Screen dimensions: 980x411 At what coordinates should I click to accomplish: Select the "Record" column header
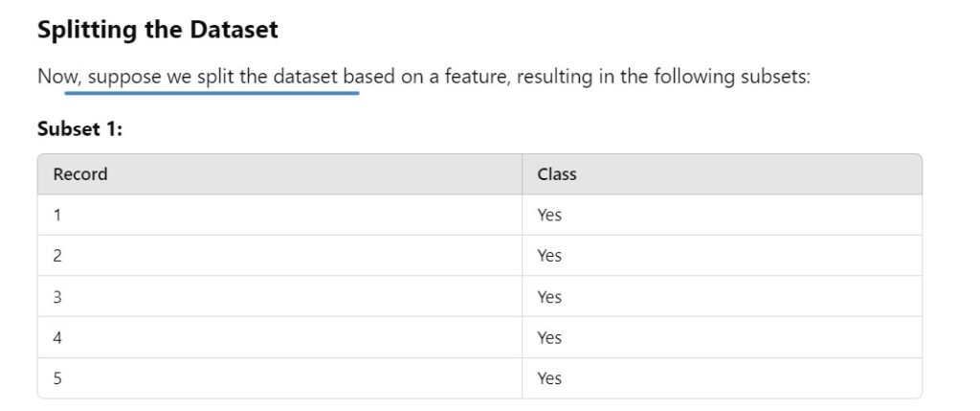(x=80, y=174)
